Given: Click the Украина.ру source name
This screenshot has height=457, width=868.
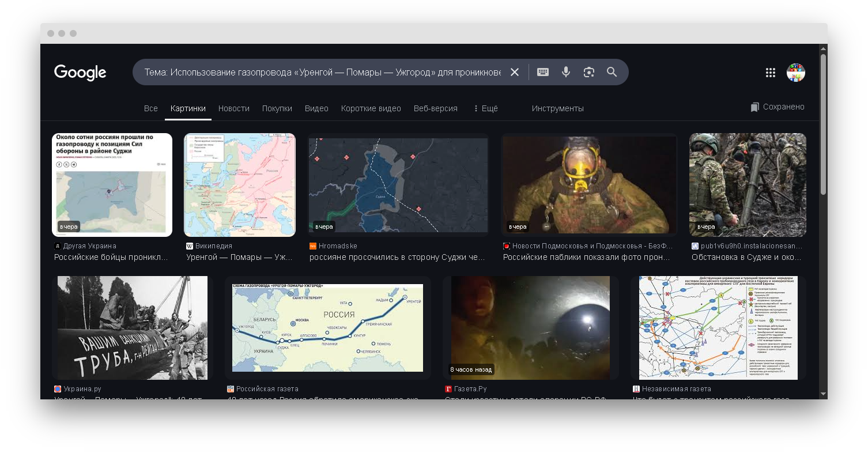Looking at the screenshot, I should pyautogui.click(x=82, y=389).
